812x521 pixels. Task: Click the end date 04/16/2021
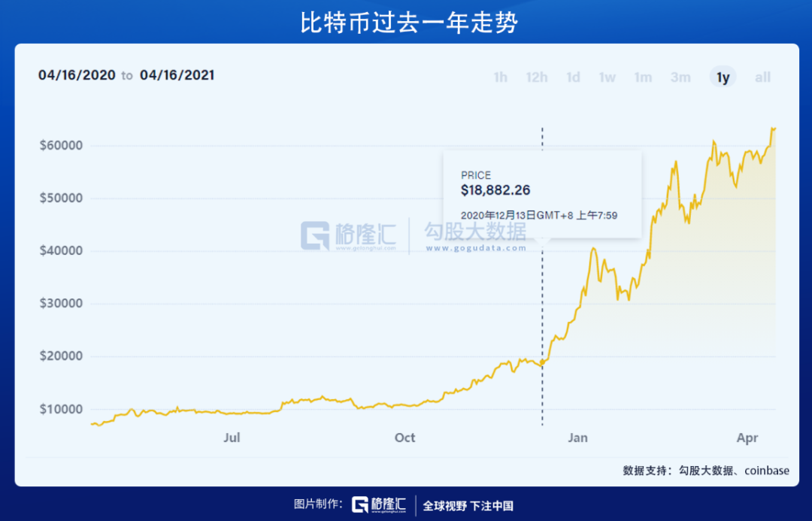(177, 75)
